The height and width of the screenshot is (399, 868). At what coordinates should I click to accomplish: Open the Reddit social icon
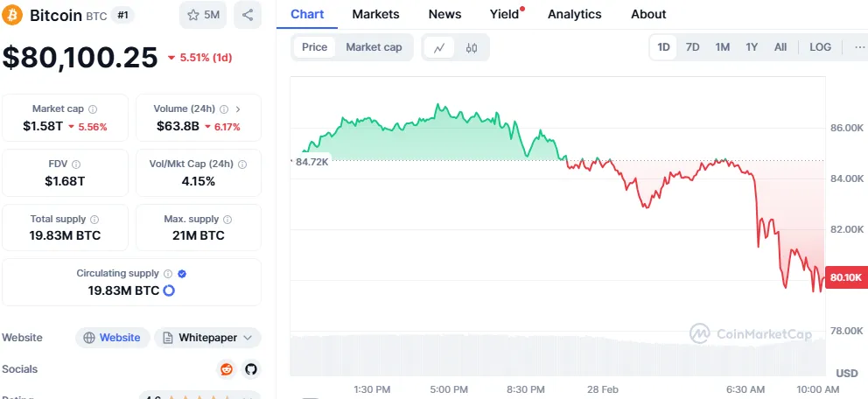tap(227, 369)
